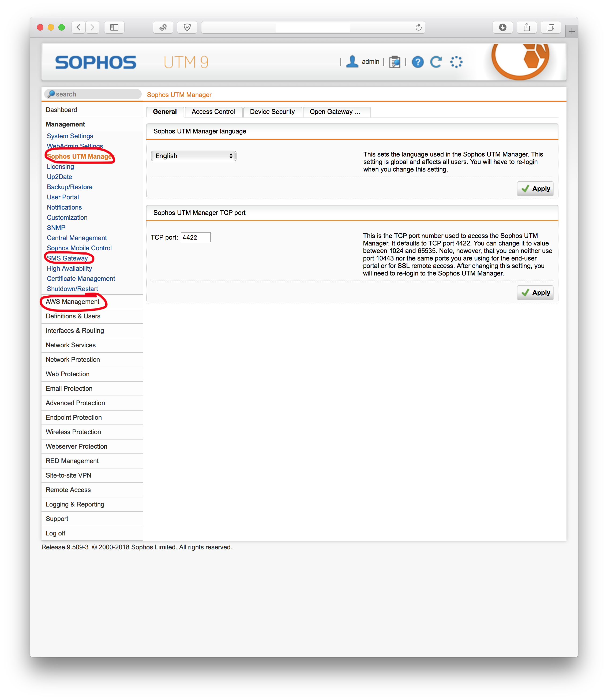The height and width of the screenshot is (700, 608).
Task: Open the Device Security tab
Action: pyautogui.click(x=272, y=112)
